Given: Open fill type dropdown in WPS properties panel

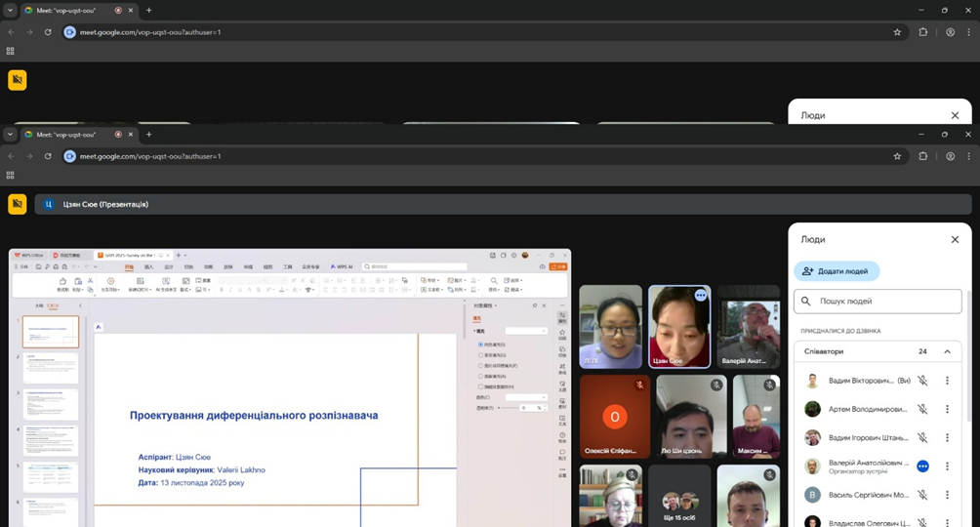Looking at the screenshot, I should tap(525, 331).
